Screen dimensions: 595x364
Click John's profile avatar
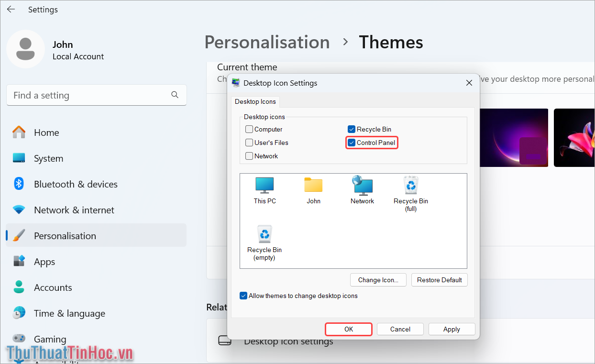(x=25, y=49)
